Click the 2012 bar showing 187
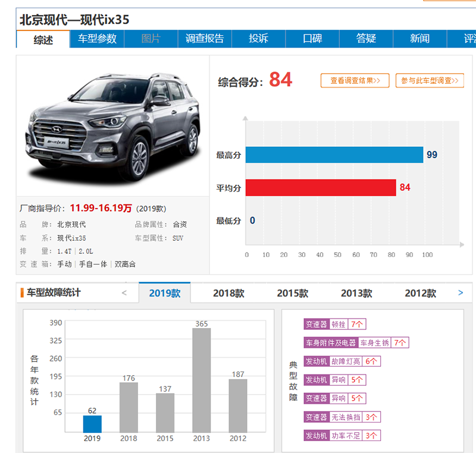 pos(238,406)
